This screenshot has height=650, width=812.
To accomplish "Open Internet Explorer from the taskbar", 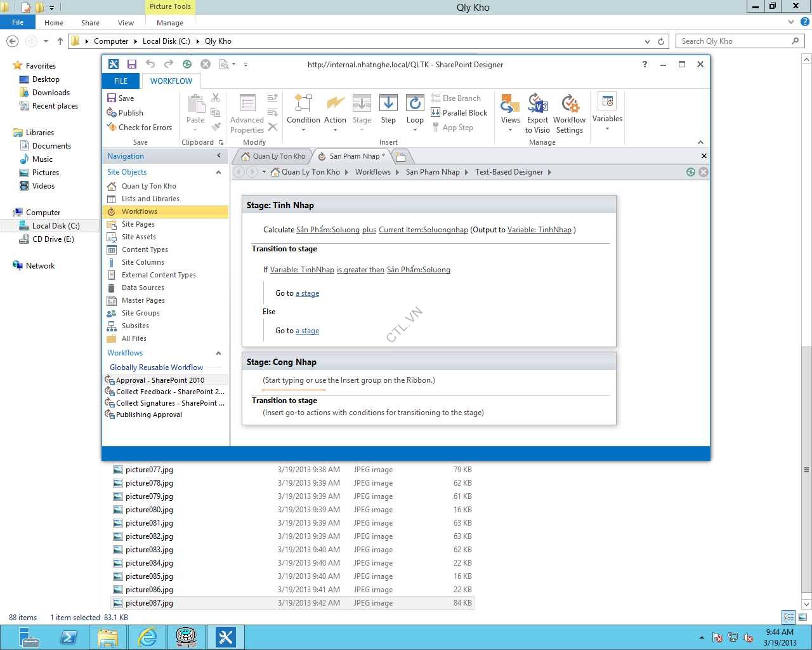I will coord(147,637).
